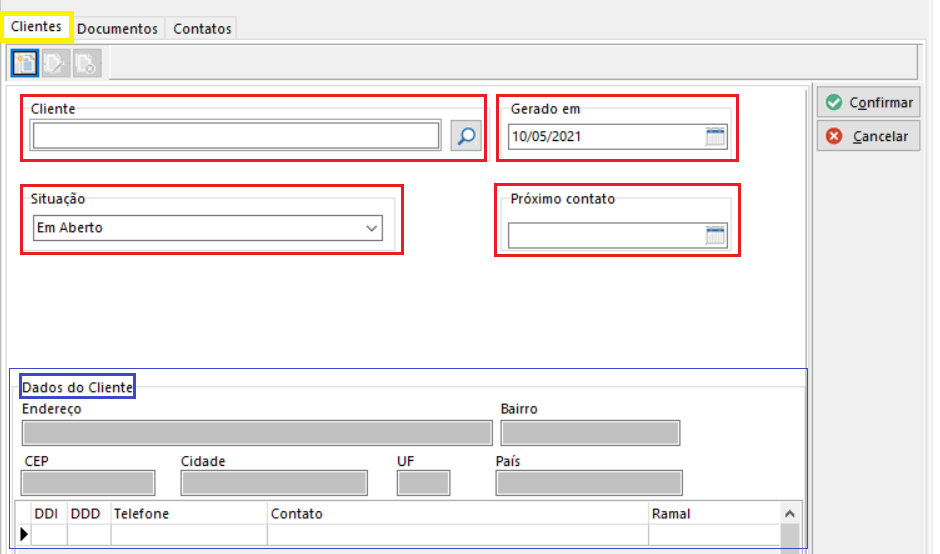
Task: Click the CEP field
Action: (x=88, y=483)
